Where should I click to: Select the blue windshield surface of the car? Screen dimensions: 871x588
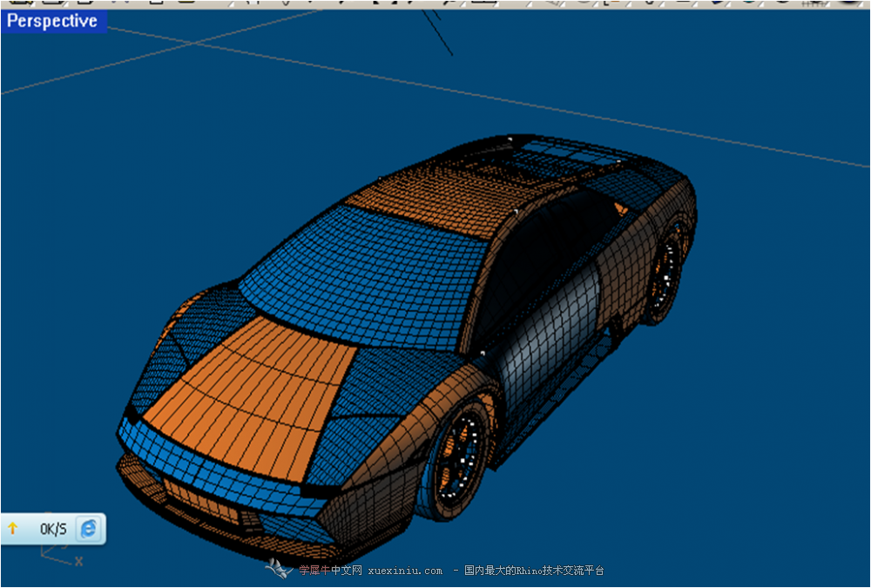coord(364,278)
